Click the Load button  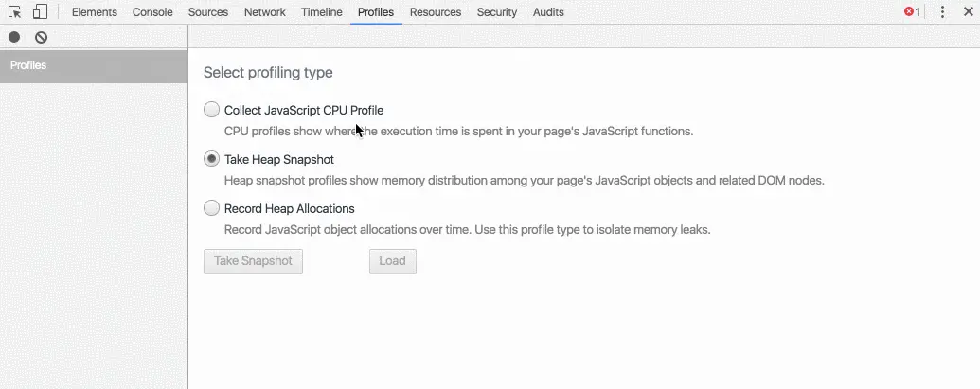coord(392,261)
